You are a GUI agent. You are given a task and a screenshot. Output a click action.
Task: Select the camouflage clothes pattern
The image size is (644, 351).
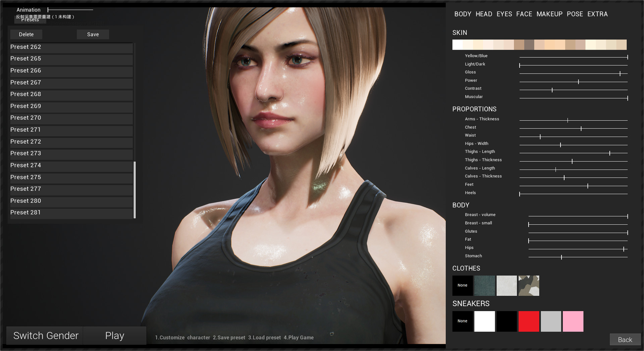click(x=529, y=286)
